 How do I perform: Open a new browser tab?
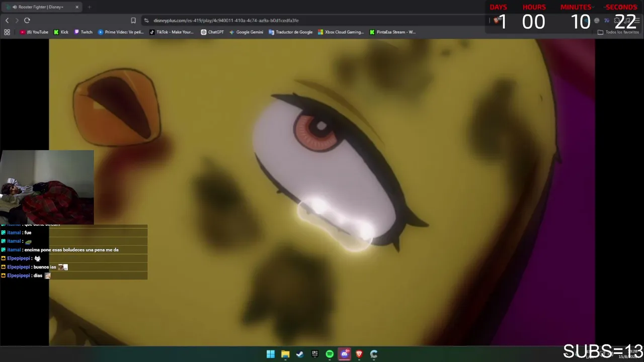point(90,7)
